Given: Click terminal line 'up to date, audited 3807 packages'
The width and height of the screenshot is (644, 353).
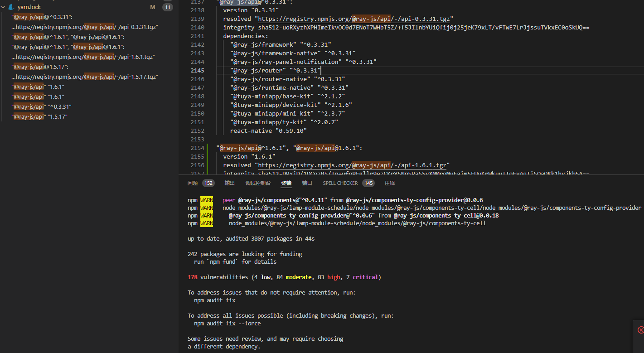Looking at the screenshot, I should (251, 239).
